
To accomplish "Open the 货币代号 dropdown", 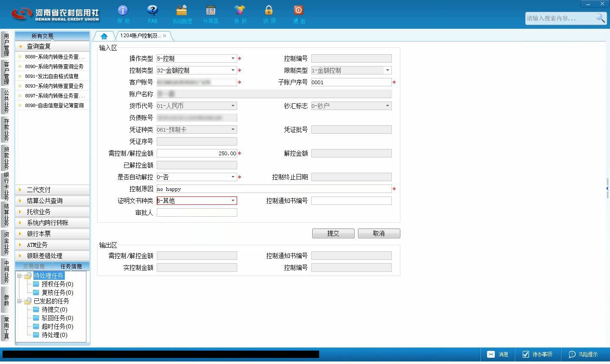I will coord(233,106).
